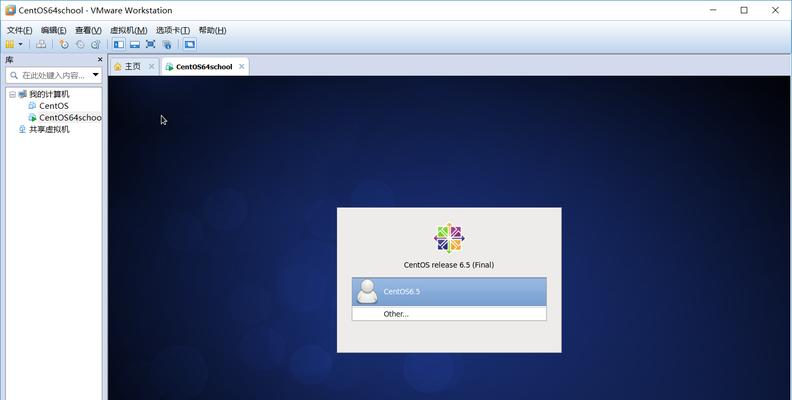Open the 文件(F) menu
The height and width of the screenshot is (400, 792).
pyautogui.click(x=20, y=30)
